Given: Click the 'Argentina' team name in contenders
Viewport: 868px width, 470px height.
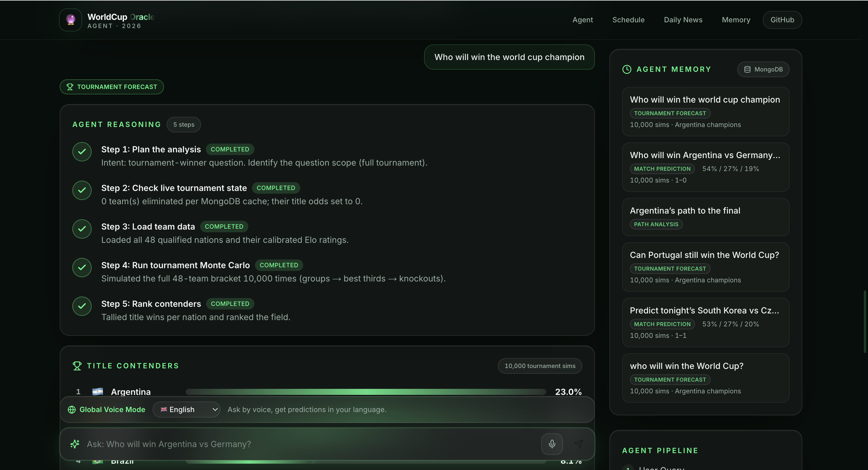Looking at the screenshot, I should (131, 392).
